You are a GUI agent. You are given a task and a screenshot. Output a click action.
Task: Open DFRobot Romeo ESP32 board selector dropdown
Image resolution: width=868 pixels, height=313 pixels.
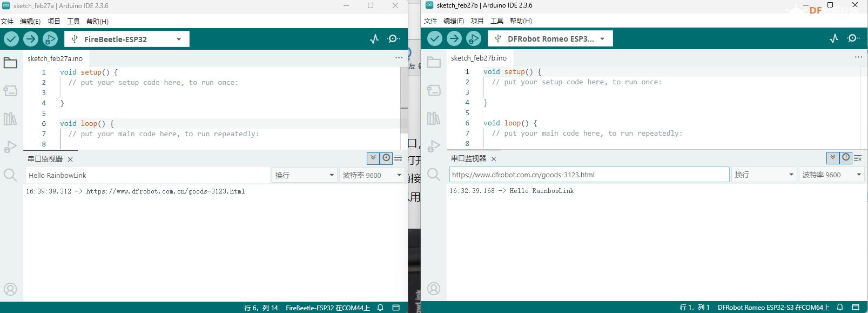550,38
